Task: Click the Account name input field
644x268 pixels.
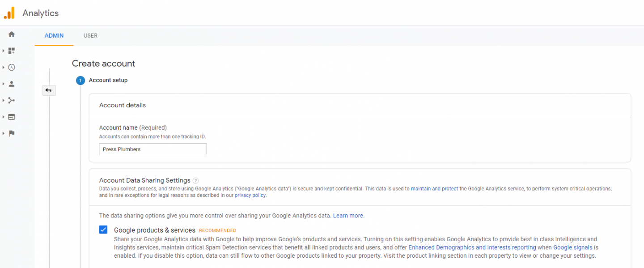Action: (x=153, y=149)
